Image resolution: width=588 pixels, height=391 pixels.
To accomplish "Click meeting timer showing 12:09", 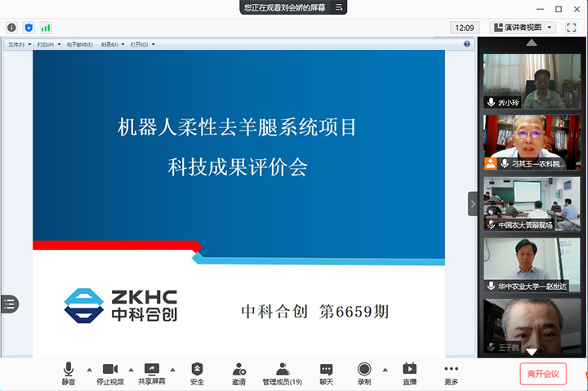I will tap(465, 28).
